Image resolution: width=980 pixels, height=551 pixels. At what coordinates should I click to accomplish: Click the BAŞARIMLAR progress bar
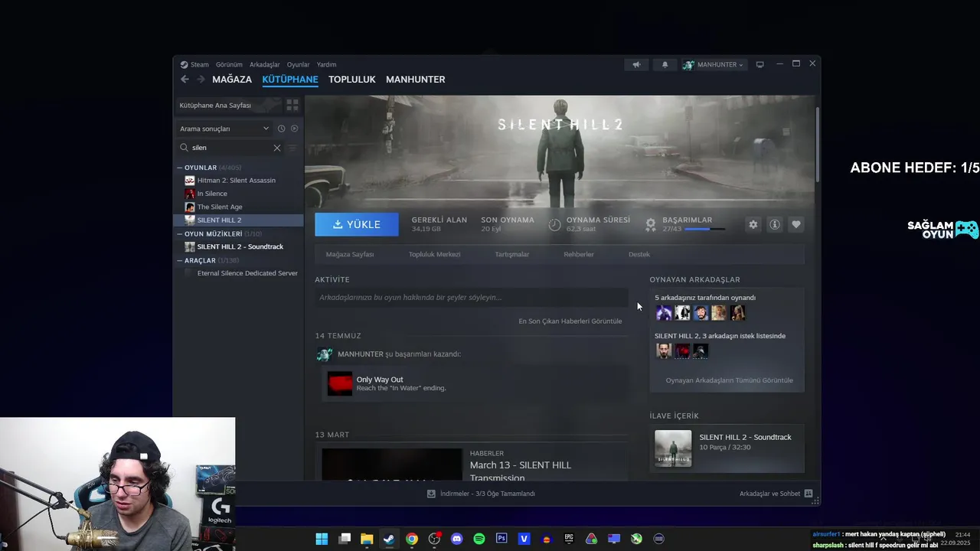point(705,229)
